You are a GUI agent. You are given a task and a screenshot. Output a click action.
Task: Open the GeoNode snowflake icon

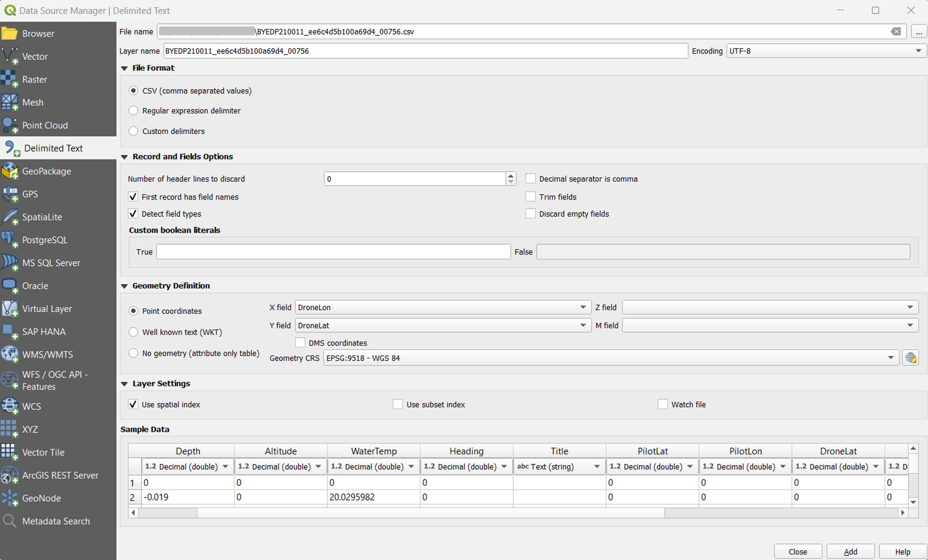pos(10,498)
